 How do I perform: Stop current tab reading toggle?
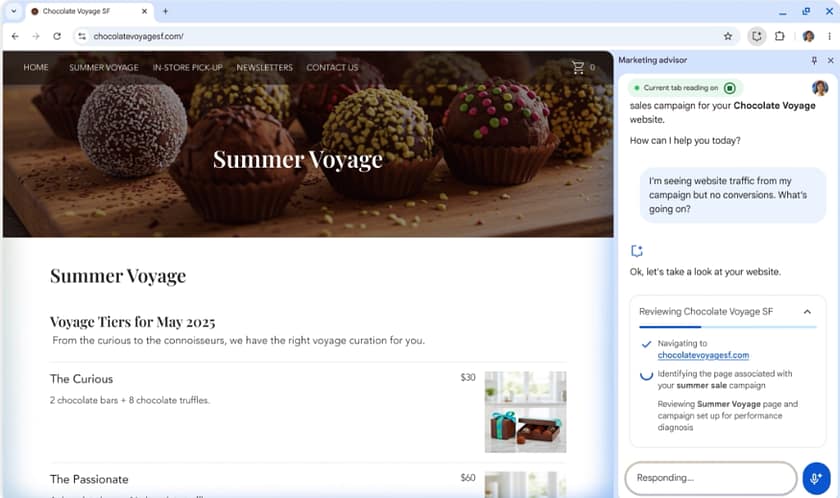tap(730, 88)
